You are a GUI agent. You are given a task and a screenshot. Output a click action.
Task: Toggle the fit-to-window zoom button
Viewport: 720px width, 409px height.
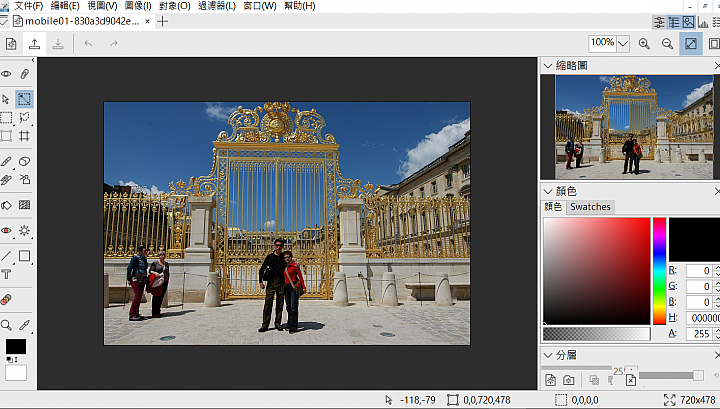click(691, 44)
